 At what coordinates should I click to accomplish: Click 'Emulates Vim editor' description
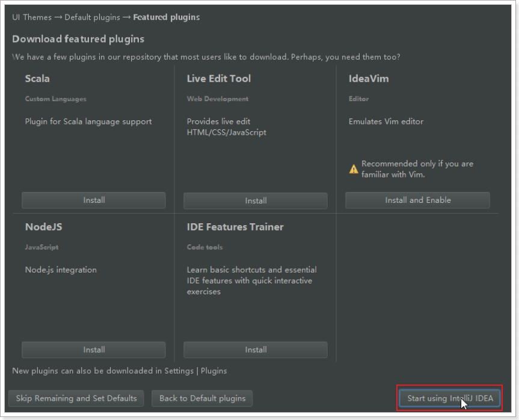pos(386,122)
